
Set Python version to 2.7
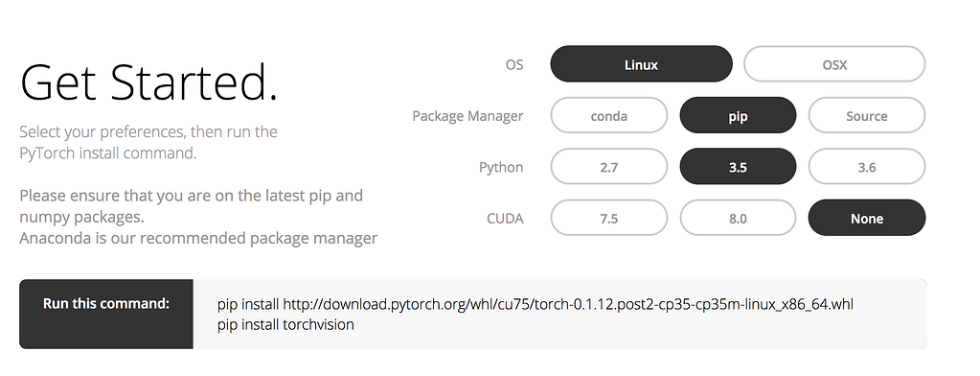click(x=608, y=167)
